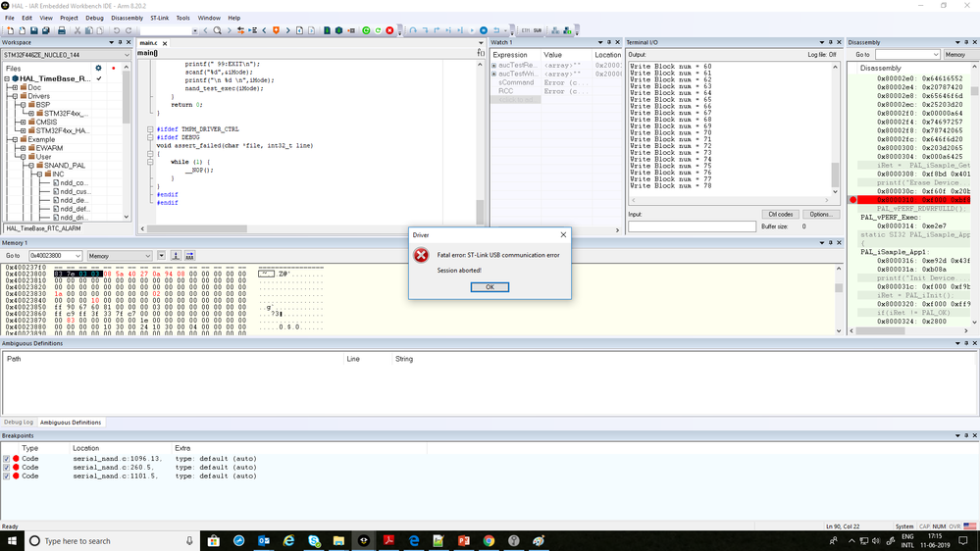Collapse the #ifdef TMPM_DRIVER_CTRL code fold
The height and width of the screenshot is (551, 980).
[x=150, y=129]
